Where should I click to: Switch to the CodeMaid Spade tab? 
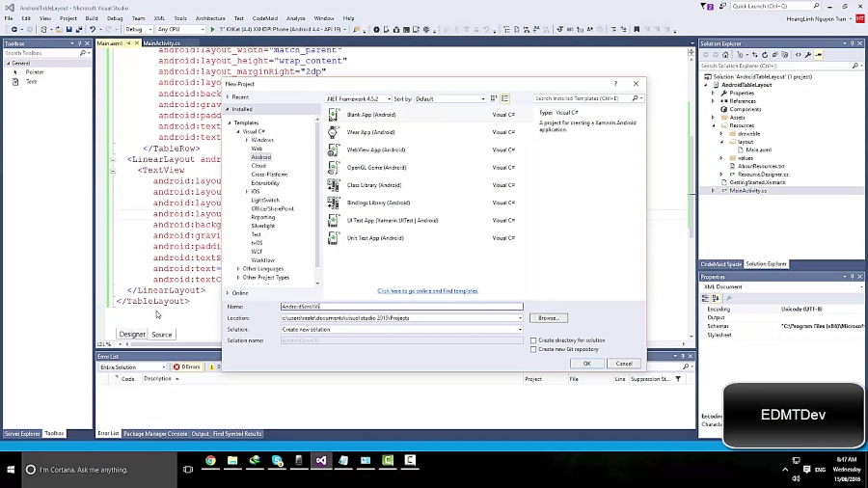pyautogui.click(x=720, y=264)
